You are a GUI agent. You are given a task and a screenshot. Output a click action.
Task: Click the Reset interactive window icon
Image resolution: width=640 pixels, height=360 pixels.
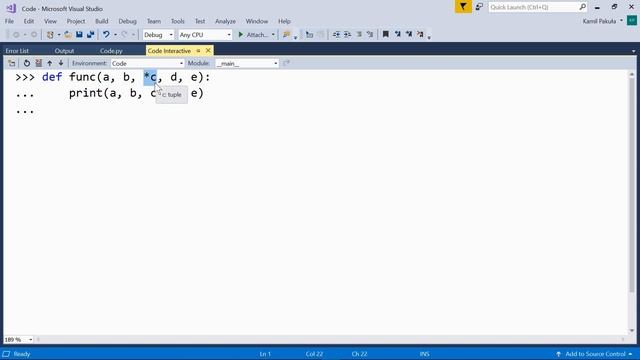coord(27,63)
